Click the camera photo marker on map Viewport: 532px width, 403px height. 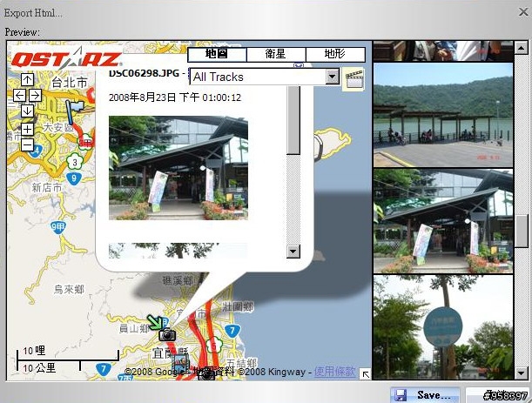[167, 334]
